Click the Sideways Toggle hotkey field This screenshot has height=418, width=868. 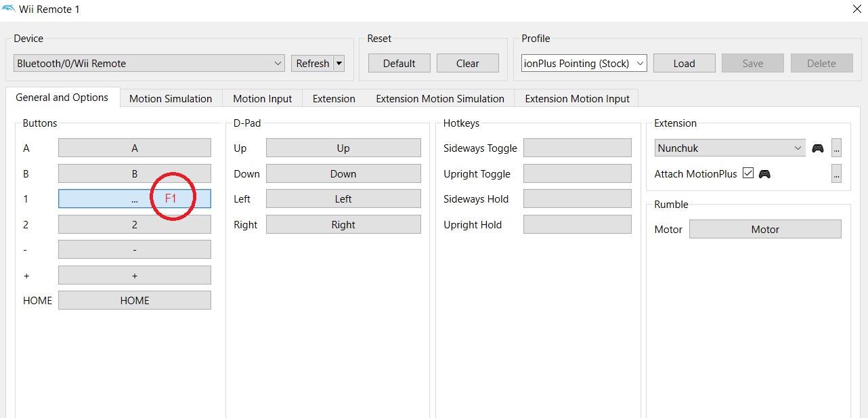(x=578, y=148)
